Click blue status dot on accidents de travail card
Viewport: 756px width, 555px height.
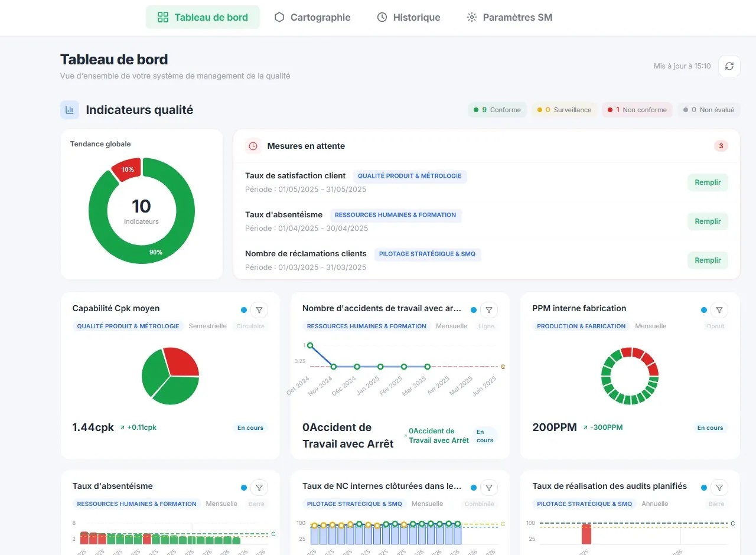[474, 310]
